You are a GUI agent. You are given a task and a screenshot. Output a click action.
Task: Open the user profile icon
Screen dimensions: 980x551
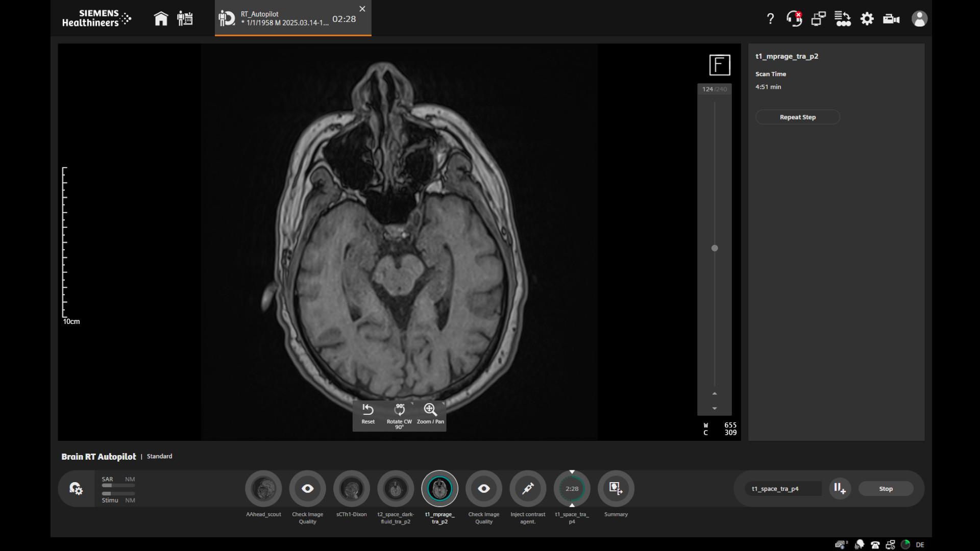(919, 19)
